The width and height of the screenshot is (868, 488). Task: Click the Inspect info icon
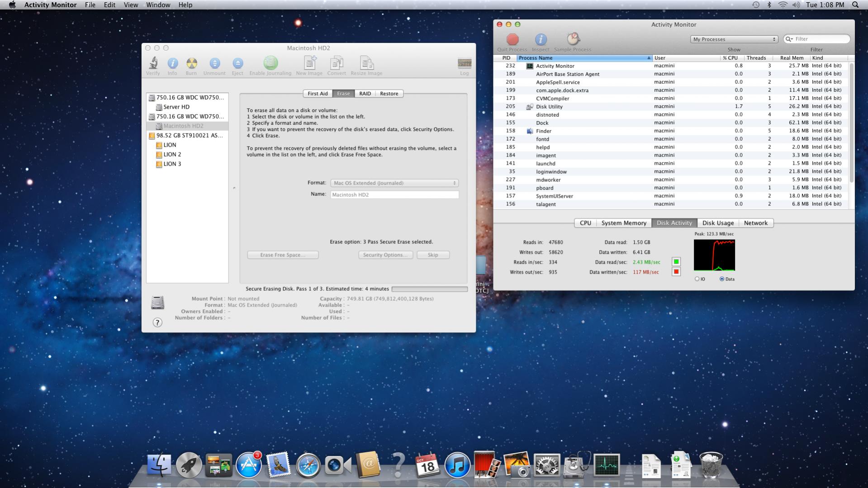point(541,40)
